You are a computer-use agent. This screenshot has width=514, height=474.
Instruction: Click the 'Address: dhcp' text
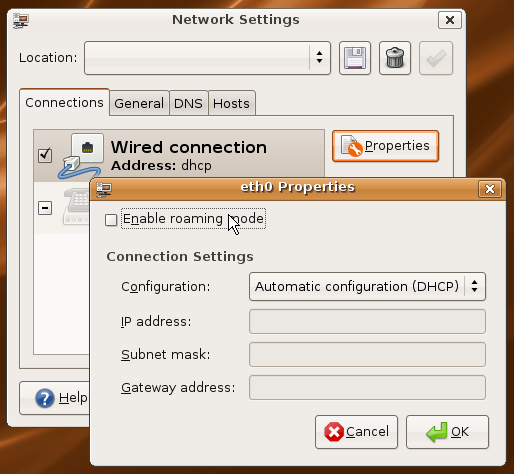[x=161, y=166]
